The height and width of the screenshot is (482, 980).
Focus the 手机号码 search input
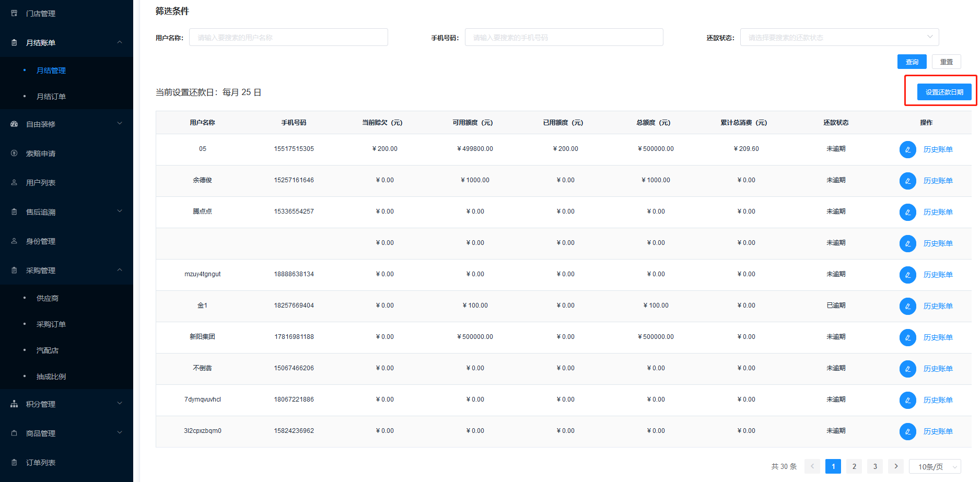564,37
